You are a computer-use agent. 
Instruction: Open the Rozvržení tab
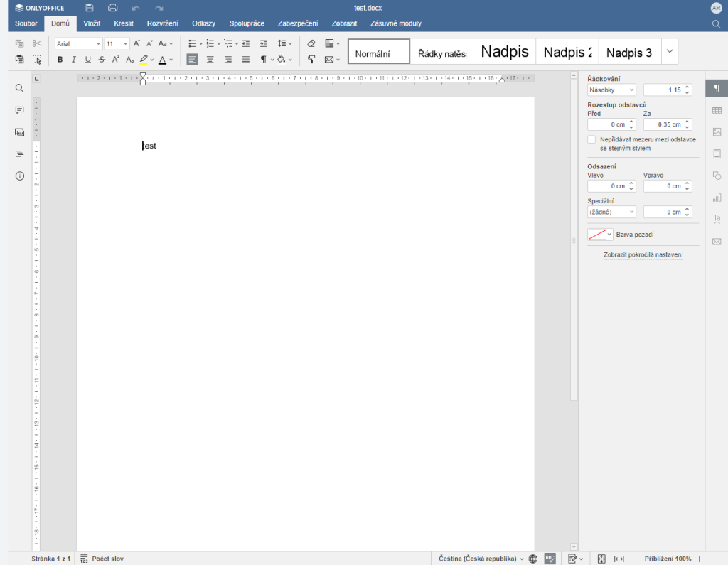163,23
